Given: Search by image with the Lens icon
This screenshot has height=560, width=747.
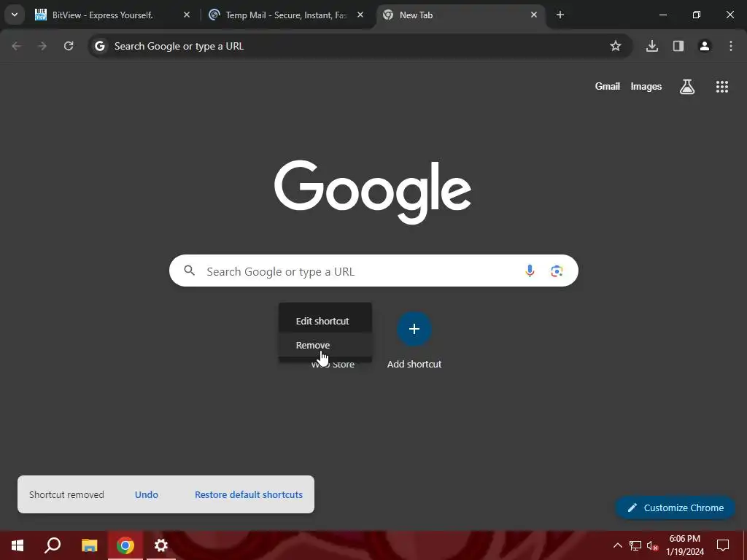Looking at the screenshot, I should pos(557,271).
